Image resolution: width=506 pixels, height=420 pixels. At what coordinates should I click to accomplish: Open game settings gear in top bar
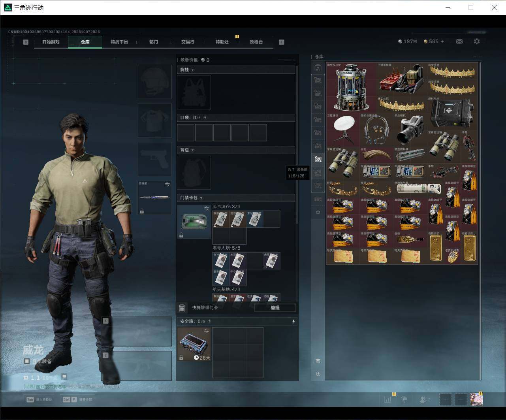pos(477,41)
